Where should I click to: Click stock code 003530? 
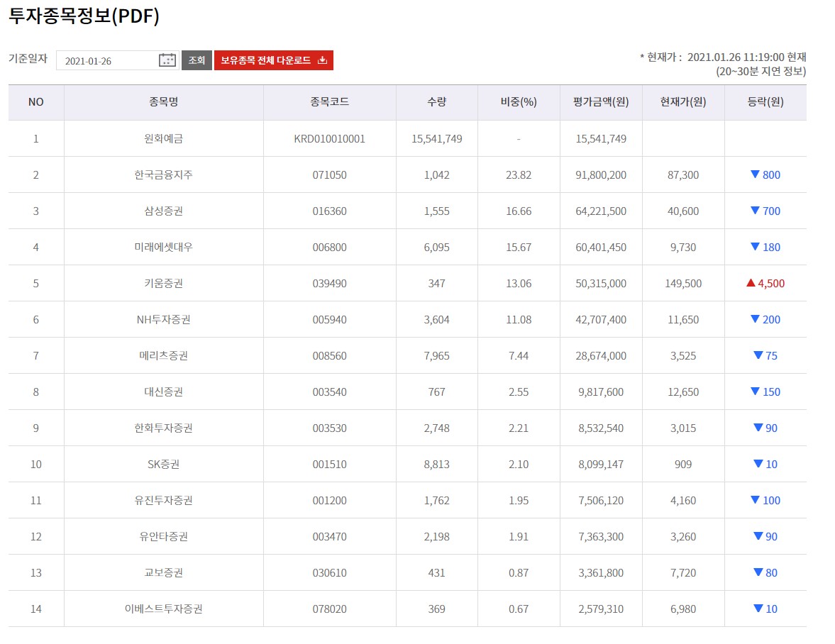(330, 428)
